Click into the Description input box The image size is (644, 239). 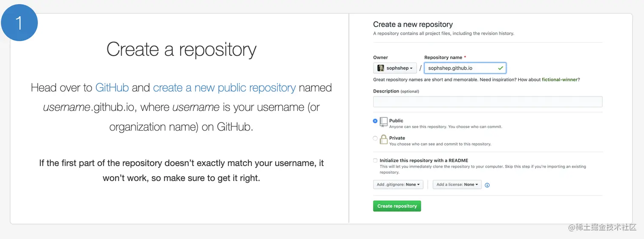pos(488,102)
